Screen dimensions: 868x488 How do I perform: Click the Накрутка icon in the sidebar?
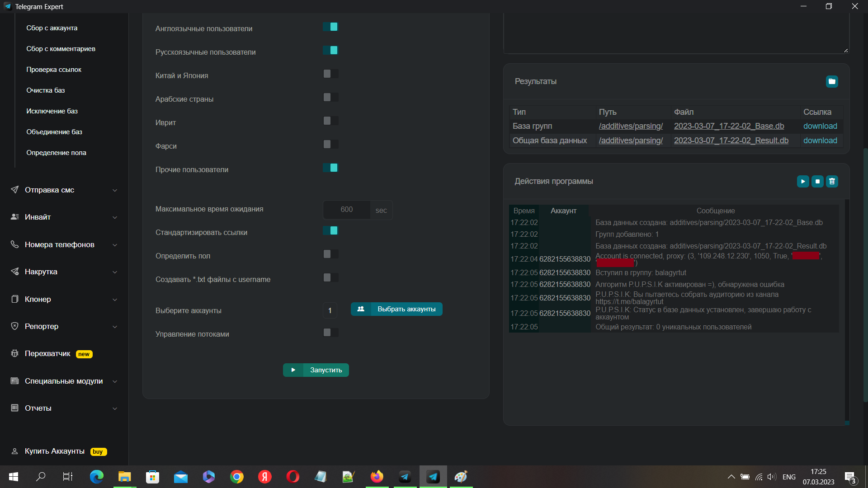14,272
